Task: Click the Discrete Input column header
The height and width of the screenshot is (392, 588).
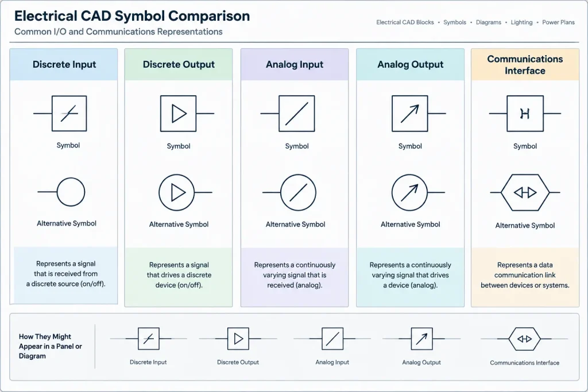Action: pos(64,64)
